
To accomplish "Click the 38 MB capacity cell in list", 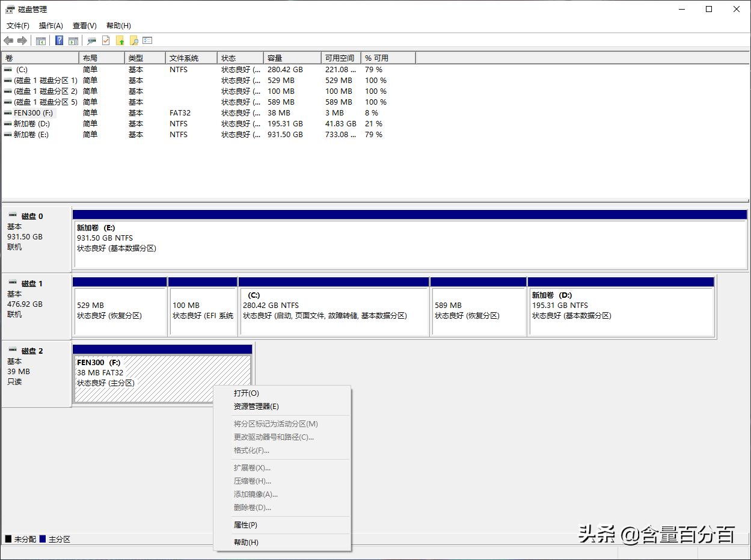I will 279,113.
